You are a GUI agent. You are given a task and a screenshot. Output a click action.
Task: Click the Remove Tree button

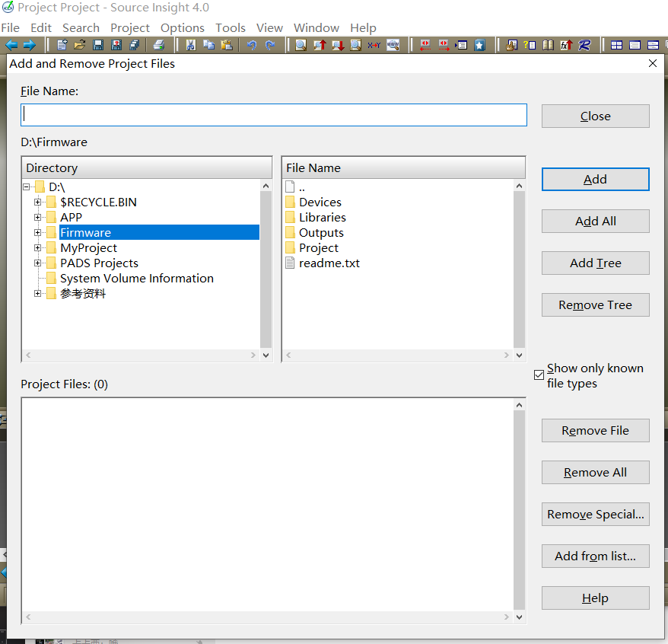595,304
